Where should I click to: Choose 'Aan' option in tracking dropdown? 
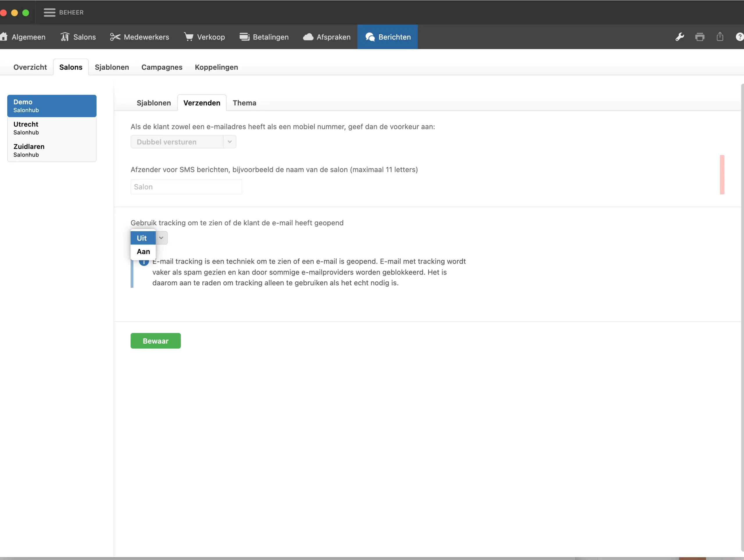tap(143, 252)
